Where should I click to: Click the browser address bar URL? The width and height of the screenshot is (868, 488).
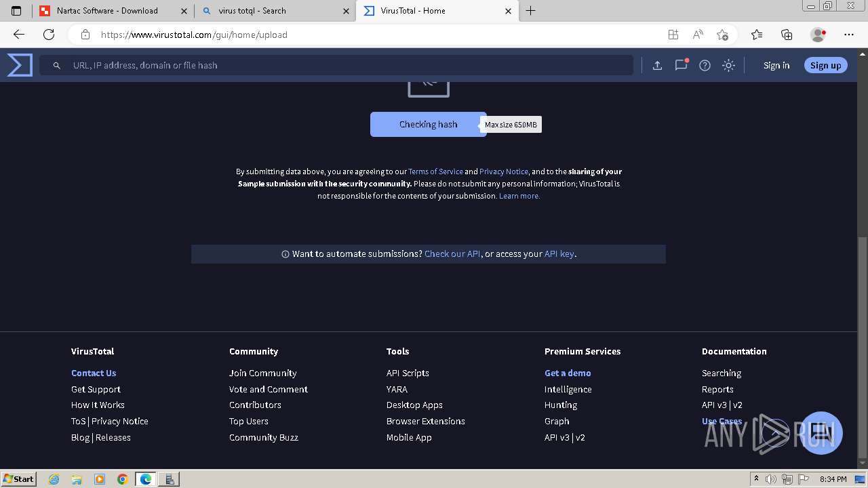click(x=194, y=35)
